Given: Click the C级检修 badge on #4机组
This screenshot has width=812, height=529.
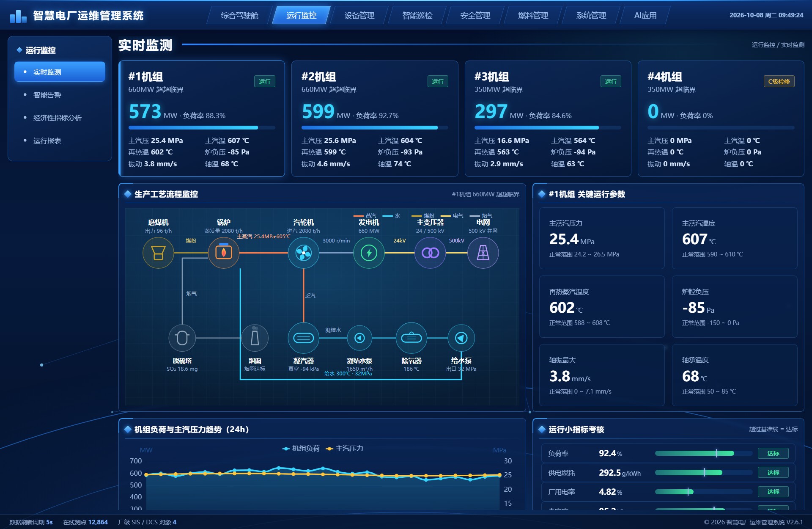Looking at the screenshot, I should (779, 82).
